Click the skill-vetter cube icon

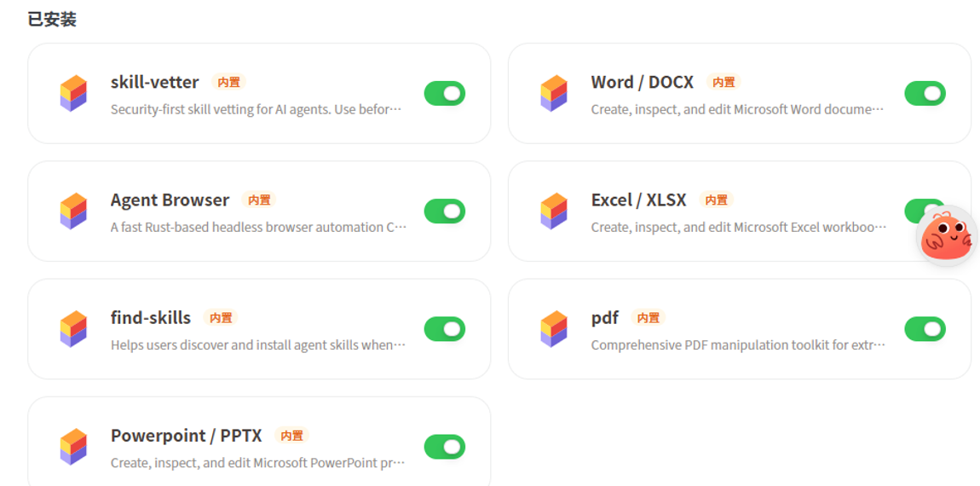[x=73, y=93]
